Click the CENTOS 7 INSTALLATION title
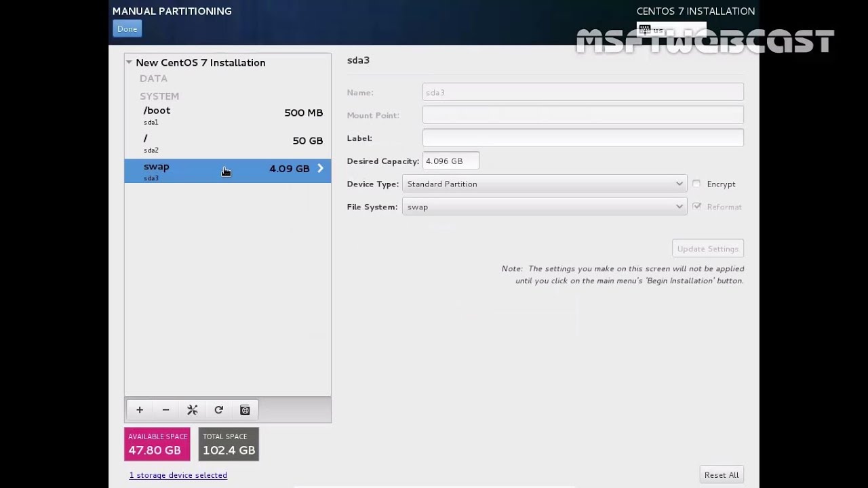Viewport: 868px width, 488px height. 696,11
